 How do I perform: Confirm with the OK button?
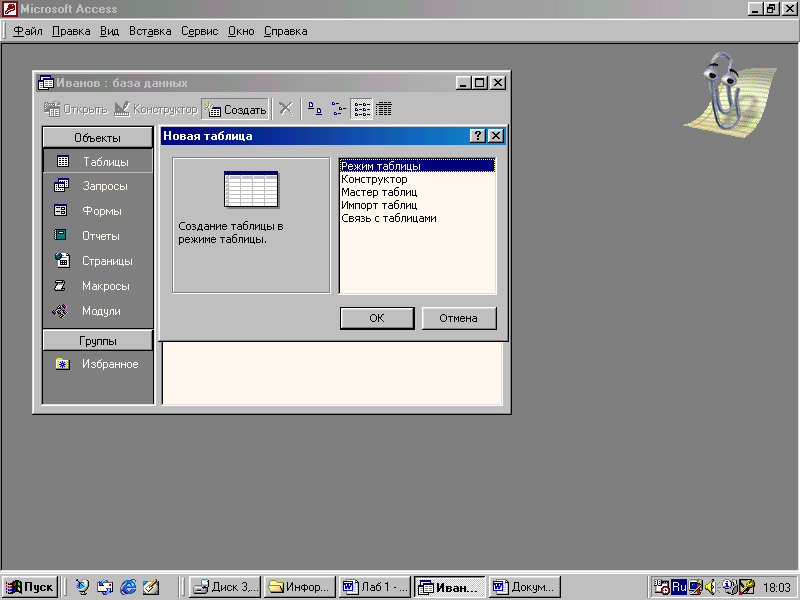tap(377, 318)
